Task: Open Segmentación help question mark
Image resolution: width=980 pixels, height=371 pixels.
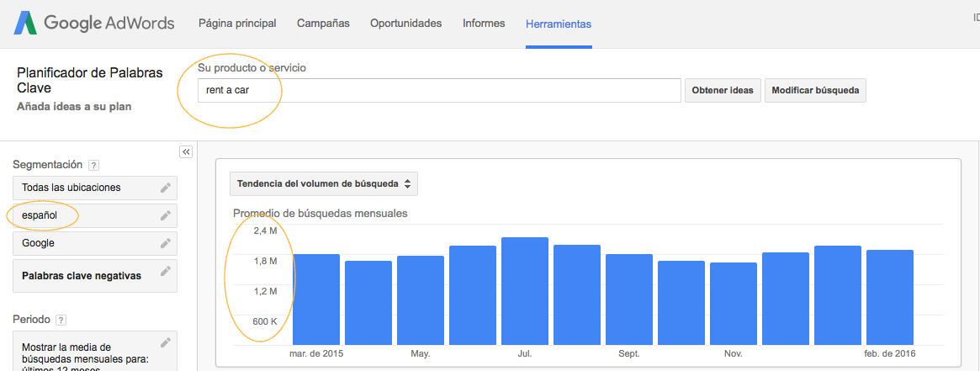Action: 93,166
